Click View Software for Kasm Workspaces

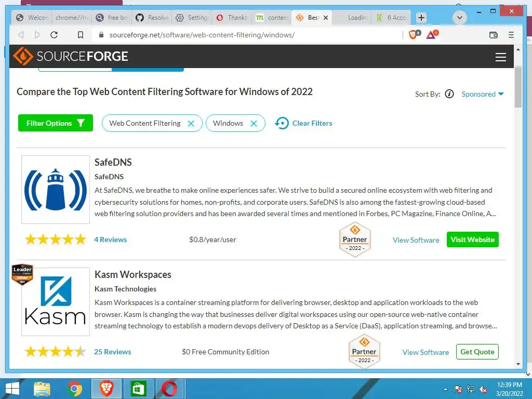click(x=425, y=352)
